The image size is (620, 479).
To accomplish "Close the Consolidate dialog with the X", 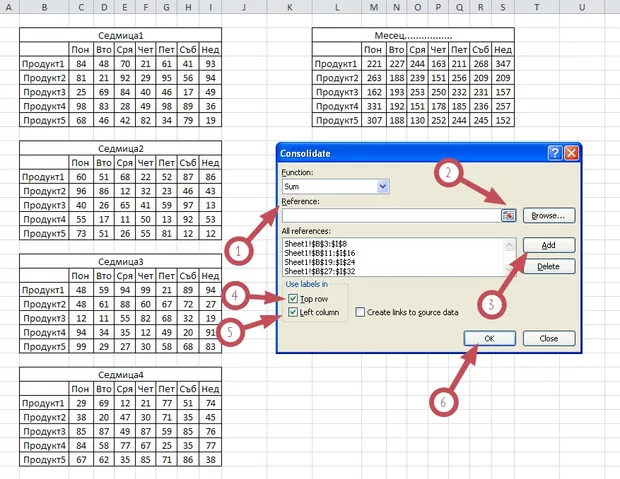I will click(x=571, y=153).
